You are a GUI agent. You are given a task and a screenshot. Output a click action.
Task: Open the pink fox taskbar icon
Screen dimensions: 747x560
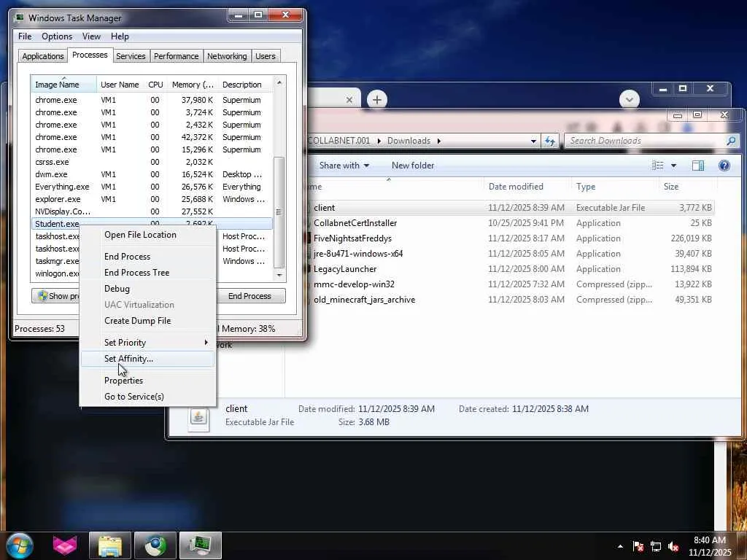[x=65, y=545]
